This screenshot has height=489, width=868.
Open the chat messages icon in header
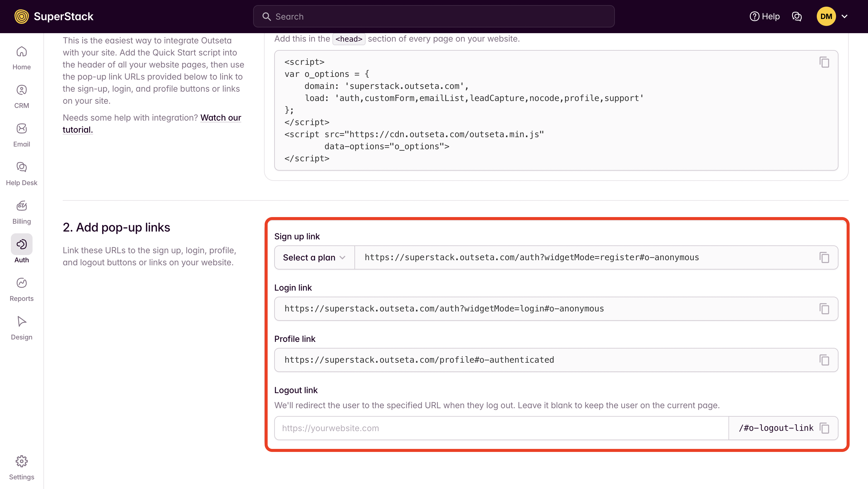click(797, 17)
